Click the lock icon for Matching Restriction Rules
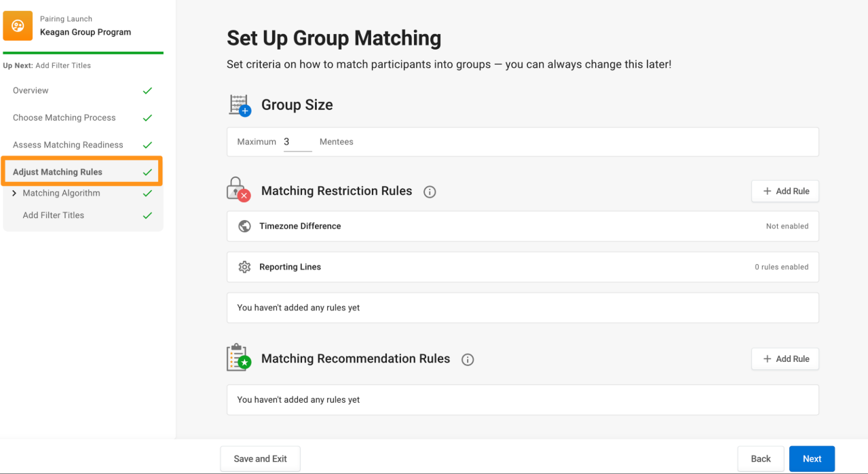Viewport: 868px width, 474px height. (x=238, y=189)
